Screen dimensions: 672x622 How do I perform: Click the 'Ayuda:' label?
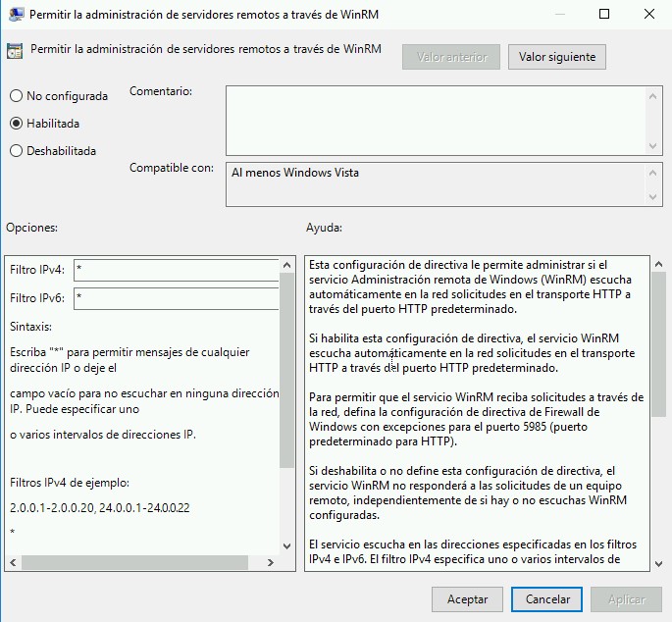point(324,228)
